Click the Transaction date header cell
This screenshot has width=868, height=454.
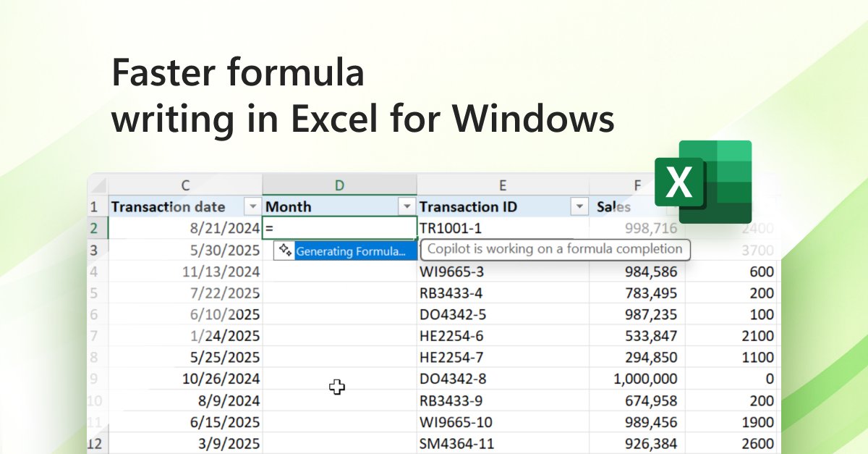(184, 207)
